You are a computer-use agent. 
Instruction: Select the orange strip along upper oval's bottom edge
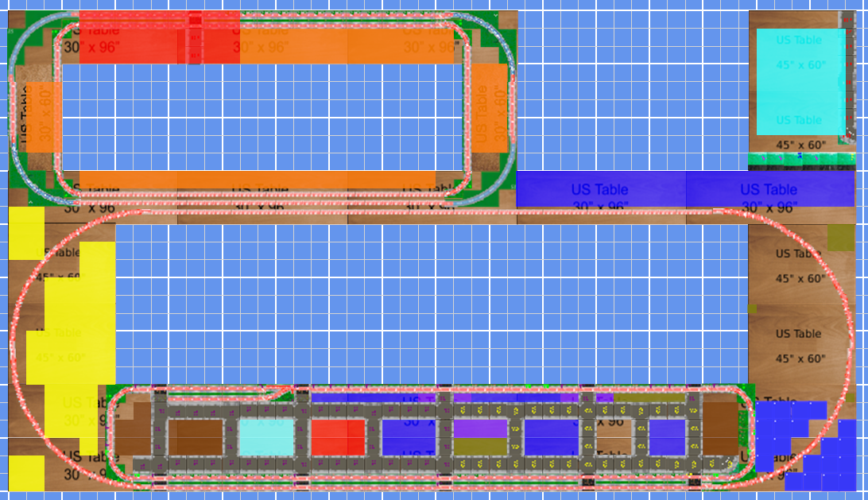(x=258, y=180)
